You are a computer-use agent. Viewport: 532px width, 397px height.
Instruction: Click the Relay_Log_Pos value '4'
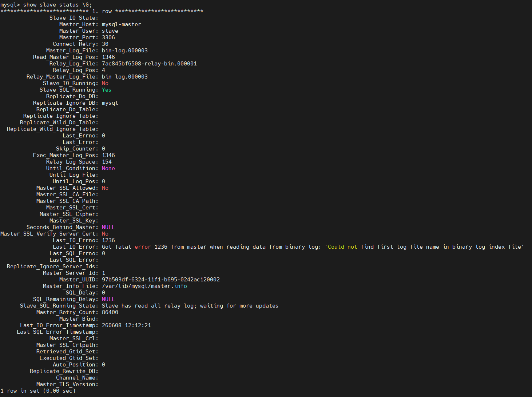(x=103, y=70)
